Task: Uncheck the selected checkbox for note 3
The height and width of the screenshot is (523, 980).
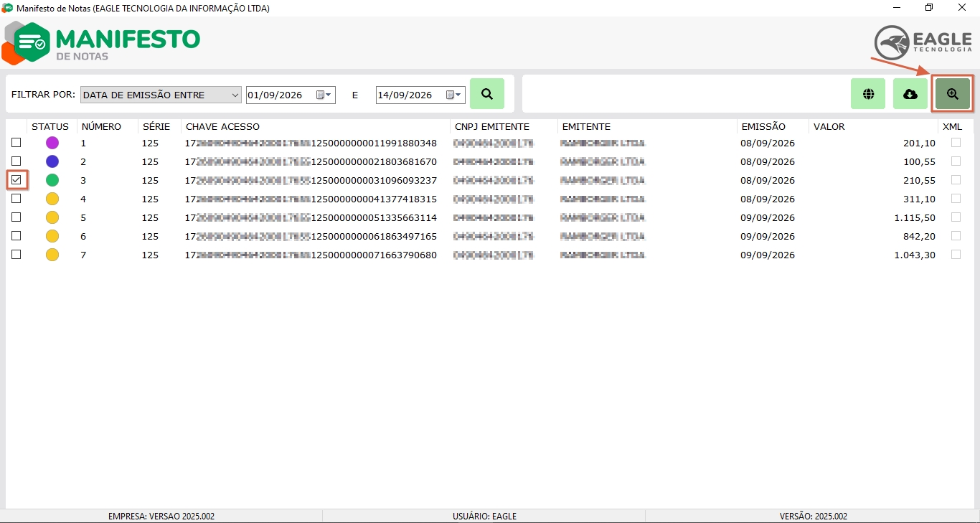Action: click(17, 180)
